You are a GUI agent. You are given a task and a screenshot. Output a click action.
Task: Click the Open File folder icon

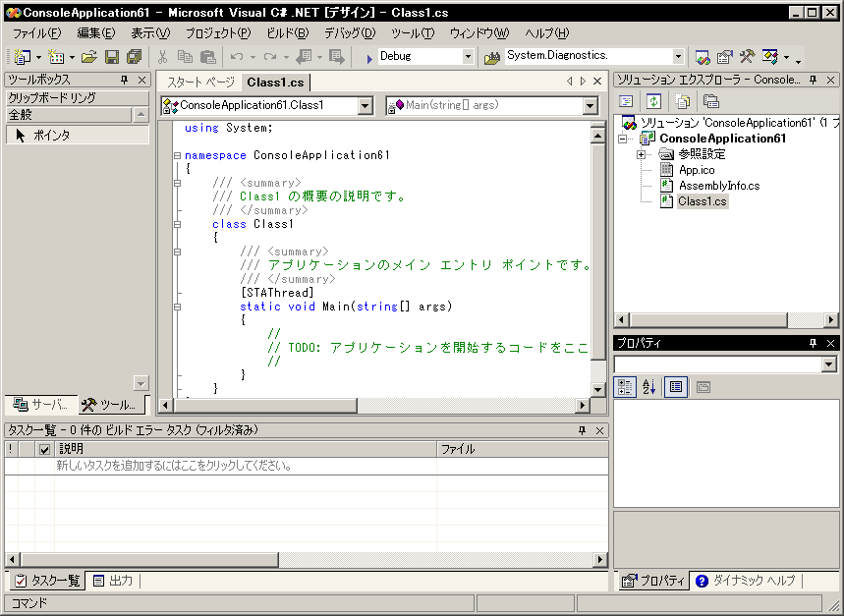click(89, 56)
